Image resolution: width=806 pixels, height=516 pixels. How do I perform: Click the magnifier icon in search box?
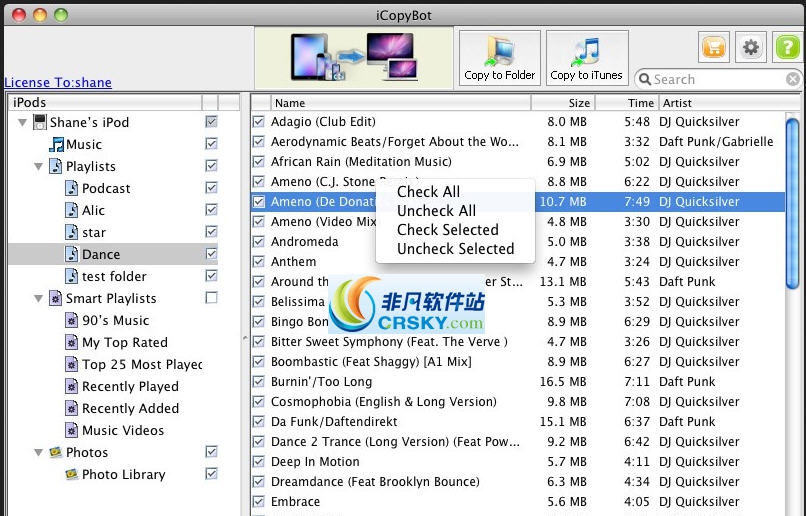645,79
